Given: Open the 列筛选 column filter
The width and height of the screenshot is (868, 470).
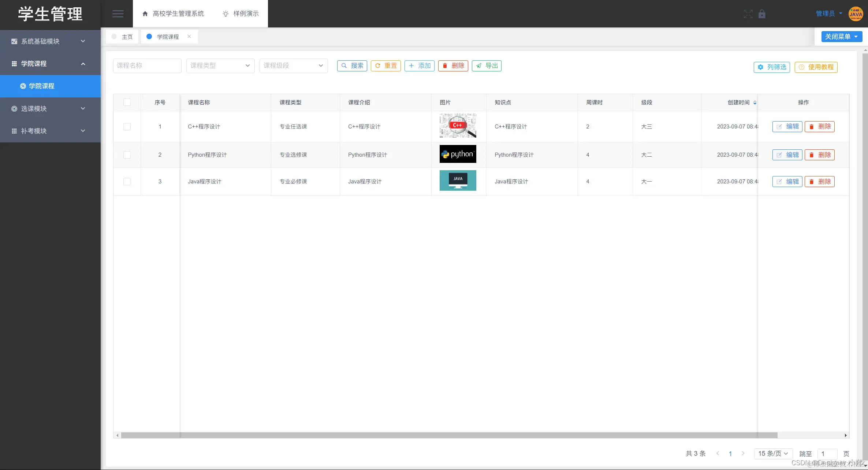Looking at the screenshot, I should pos(772,67).
